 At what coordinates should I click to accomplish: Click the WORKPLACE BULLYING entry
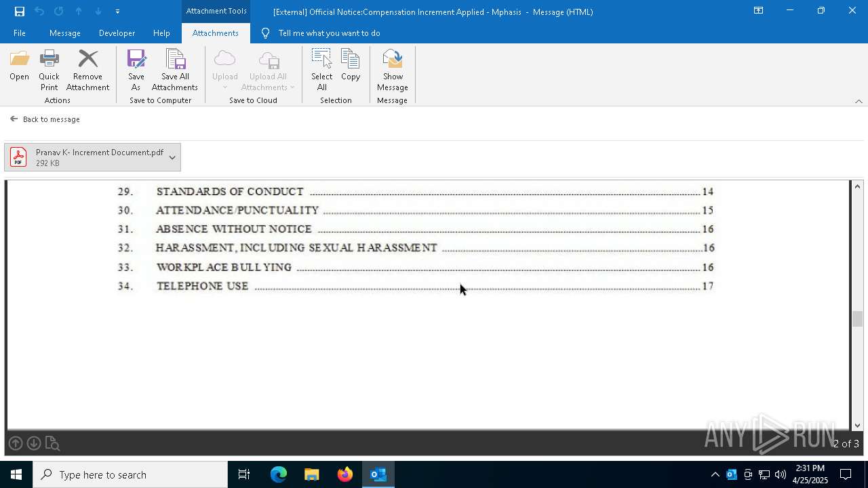tap(415, 267)
